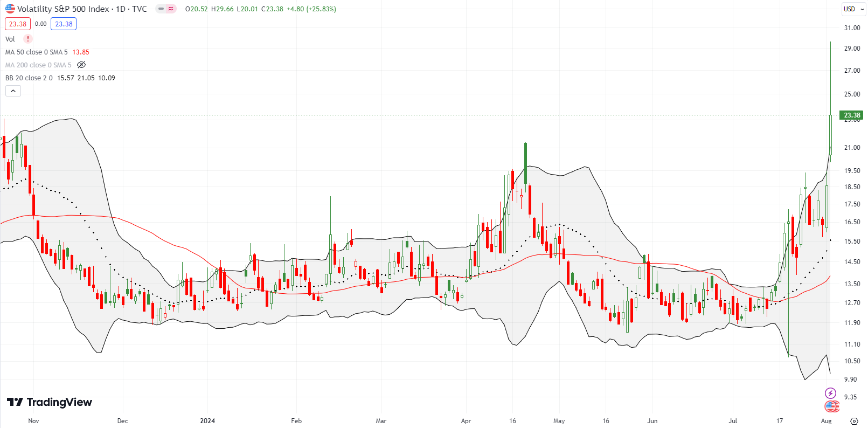The width and height of the screenshot is (868, 428).
Task: Click the May label on time axis
Action: pos(559,421)
